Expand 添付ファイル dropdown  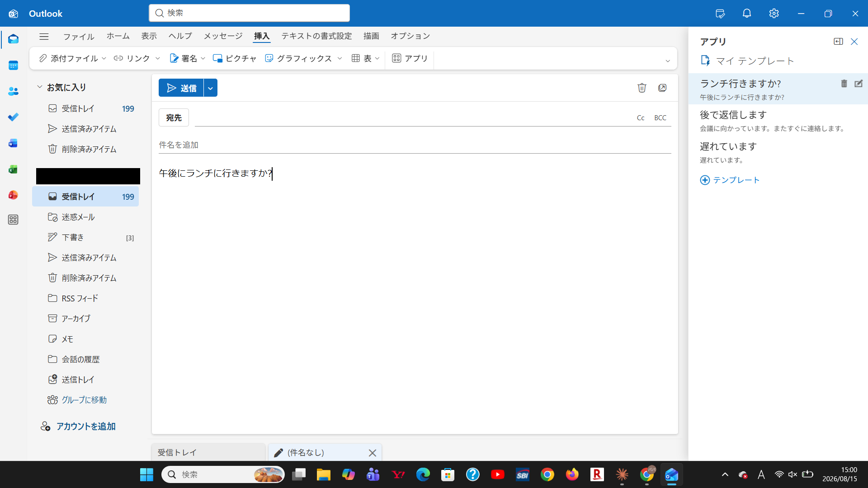coord(104,58)
